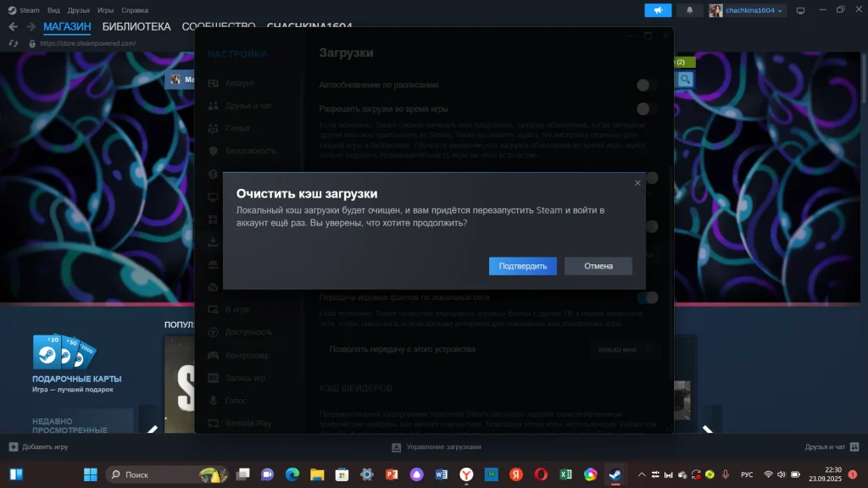Enable Разрешать загрузки во время игры
This screenshot has height=488, width=868.
click(647, 108)
